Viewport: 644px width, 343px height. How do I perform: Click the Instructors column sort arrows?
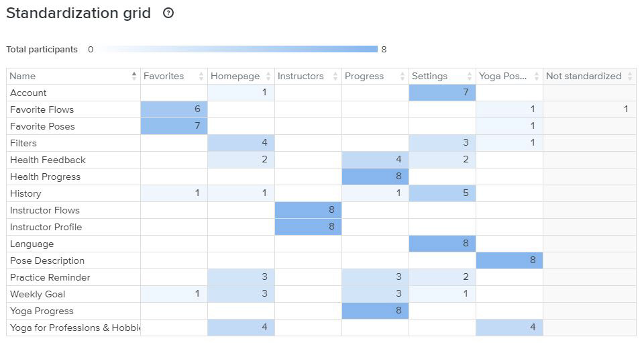pyautogui.click(x=335, y=77)
